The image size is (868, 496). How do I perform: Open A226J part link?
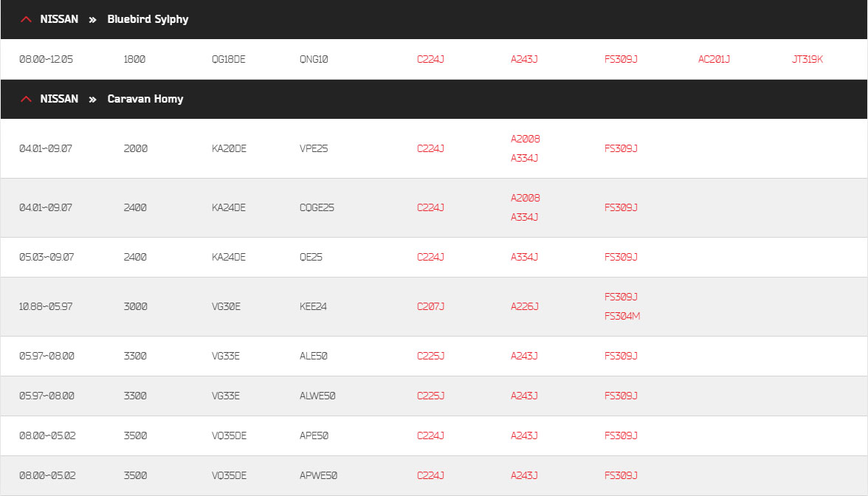(x=524, y=306)
